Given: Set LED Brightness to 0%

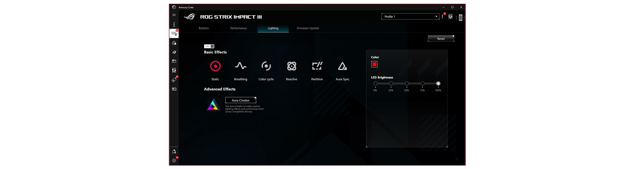Looking at the screenshot, I should pyautogui.click(x=375, y=84).
